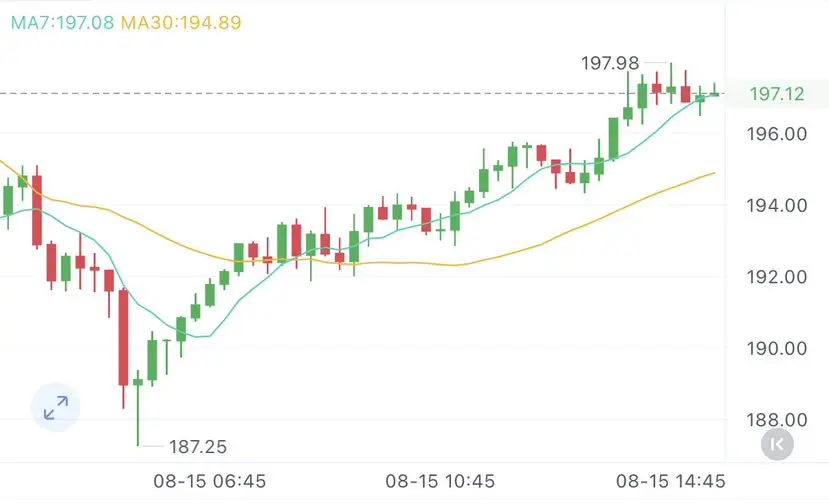This screenshot has width=829, height=504.
Task: Click the 196.00 price axis label
Action: [x=777, y=134]
